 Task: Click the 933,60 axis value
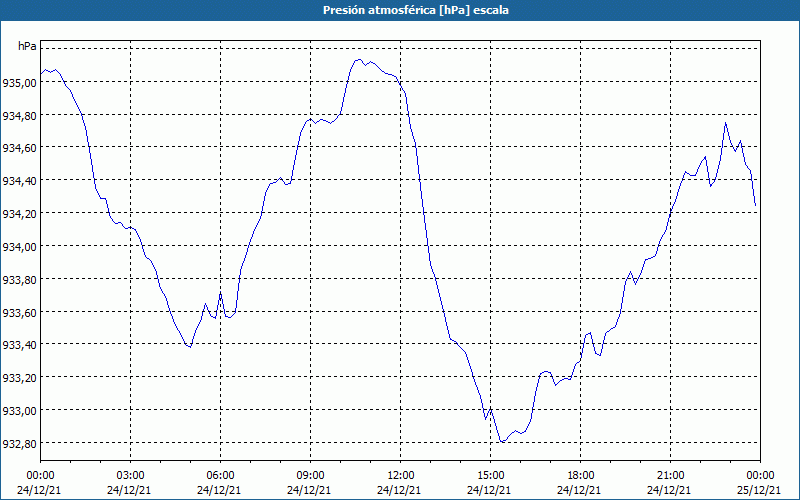(20, 312)
